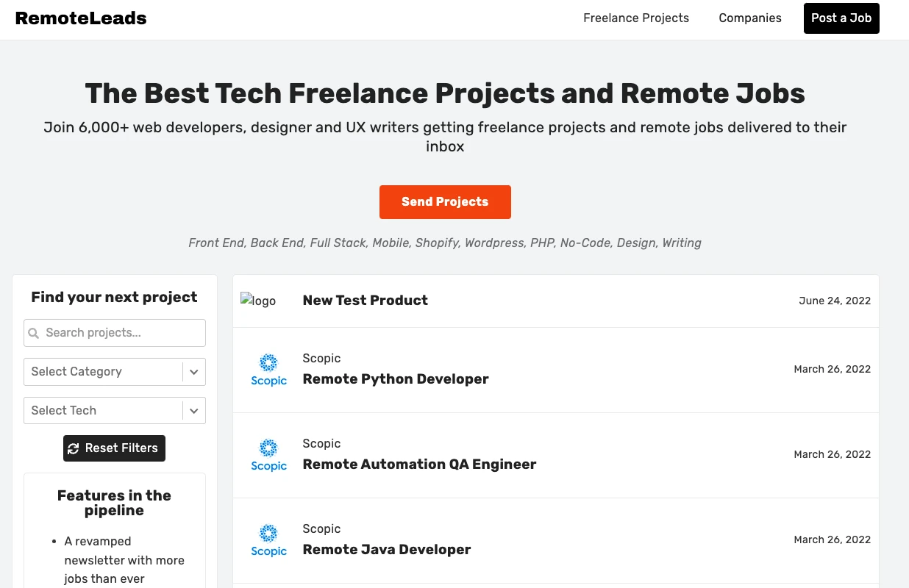Image resolution: width=909 pixels, height=588 pixels.
Task: Go to the Companies page
Action: click(749, 18)
